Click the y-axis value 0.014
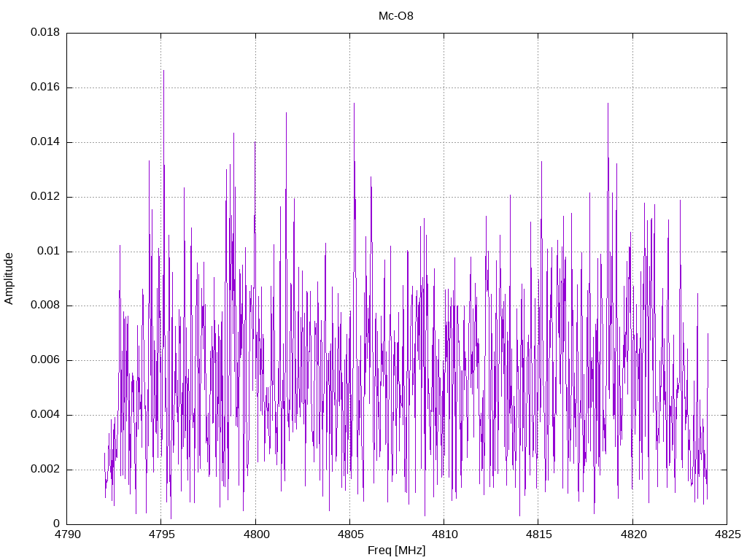The width and height of the screenshot is (747, 560). coord(45,142)
